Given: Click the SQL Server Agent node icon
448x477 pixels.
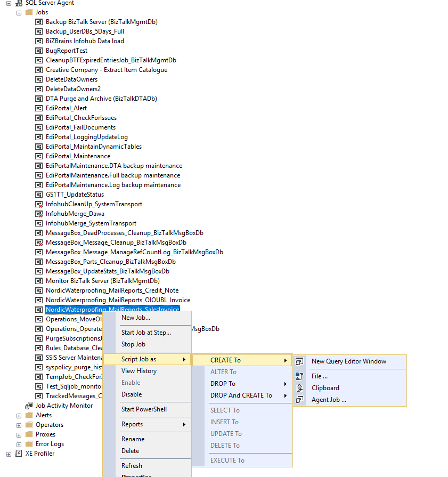Looking at the screenshot, I should pyautogui.click(x=19, y=3).
